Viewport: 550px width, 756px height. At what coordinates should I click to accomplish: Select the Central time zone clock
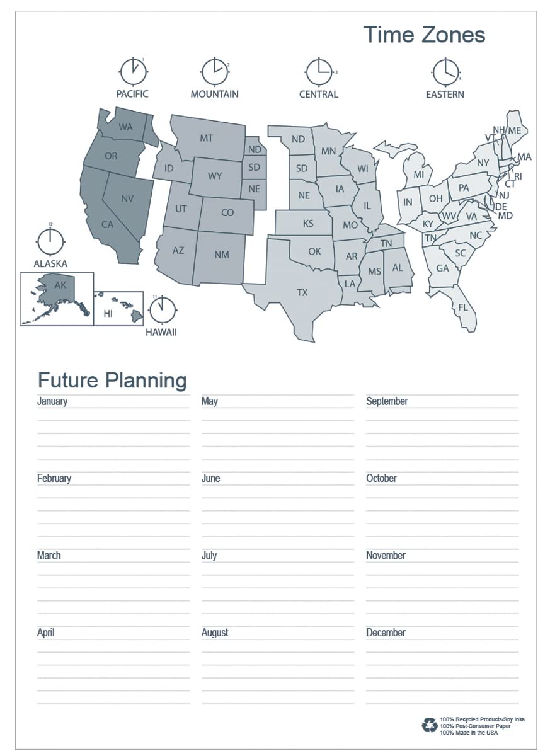click(x=319, y=72)
